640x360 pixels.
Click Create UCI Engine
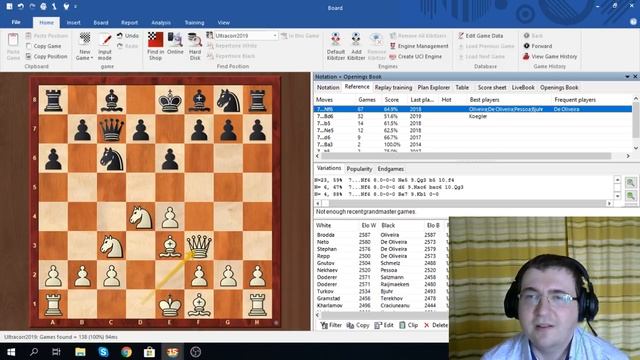416,56
